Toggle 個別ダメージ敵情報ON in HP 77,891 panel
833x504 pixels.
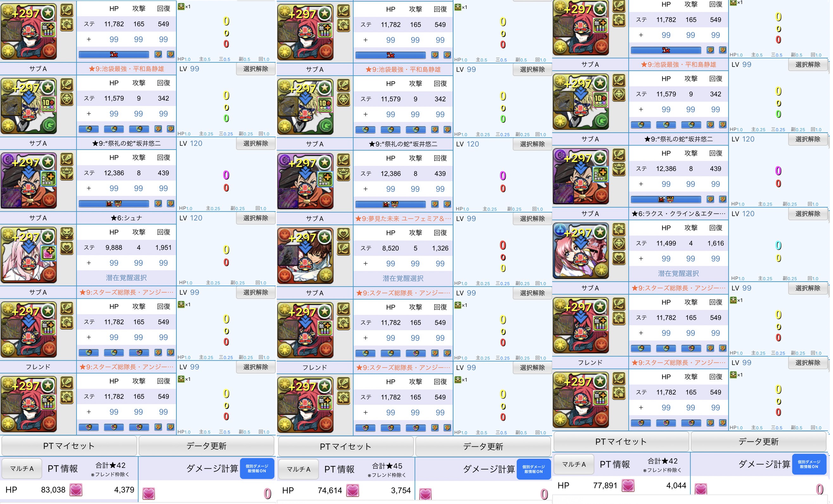tap(809, 464)
